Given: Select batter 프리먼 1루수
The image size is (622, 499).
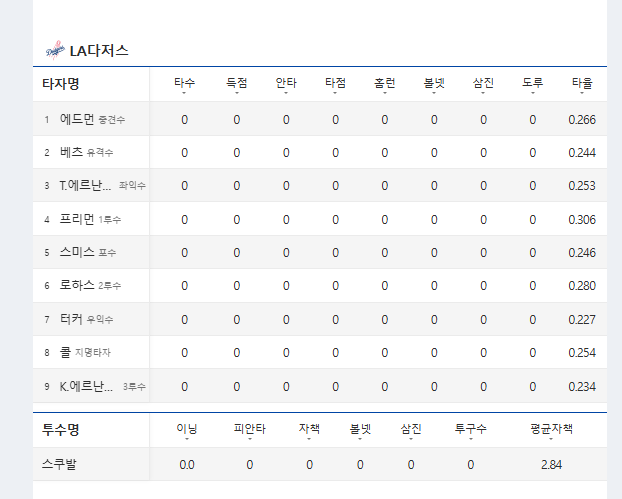Looking at the screenshot, I should click(x=90, y=219).
